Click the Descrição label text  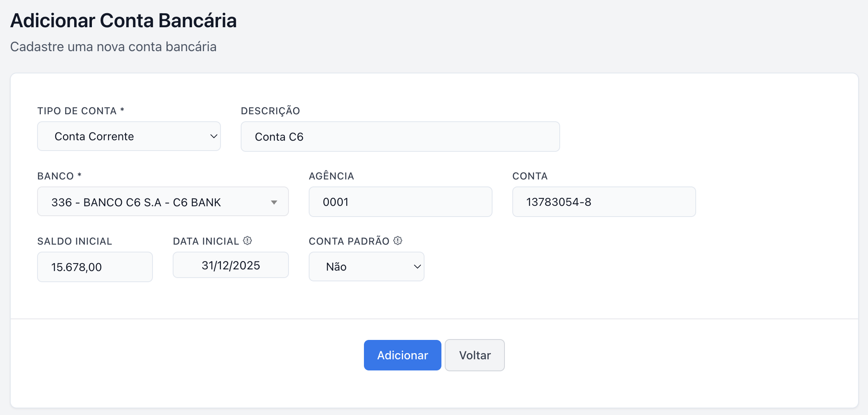270,111
